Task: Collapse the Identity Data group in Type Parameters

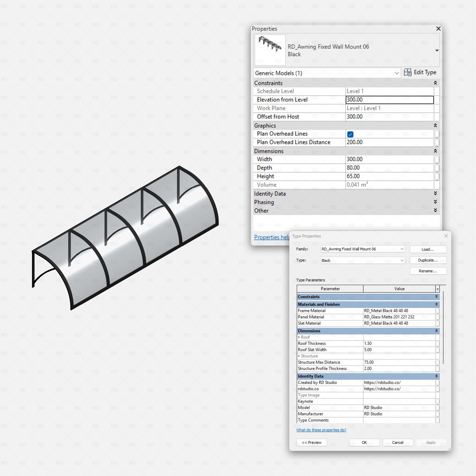Action: point(436,376)
